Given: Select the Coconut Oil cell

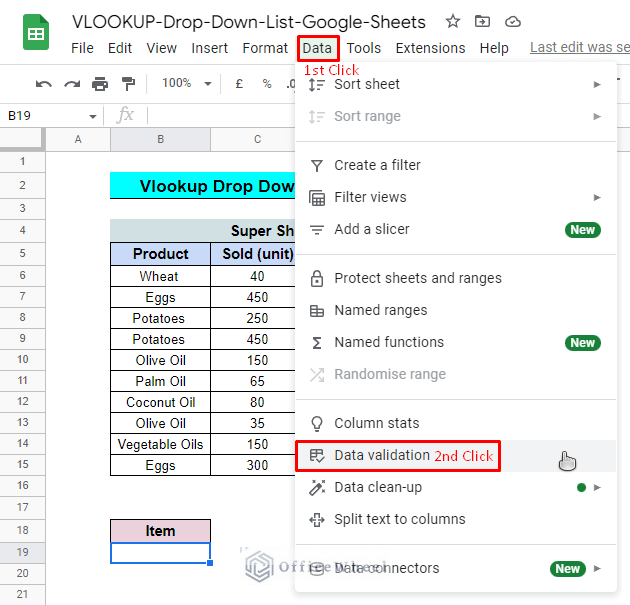Looking at the screenshot, I should (x=160, y=402).
